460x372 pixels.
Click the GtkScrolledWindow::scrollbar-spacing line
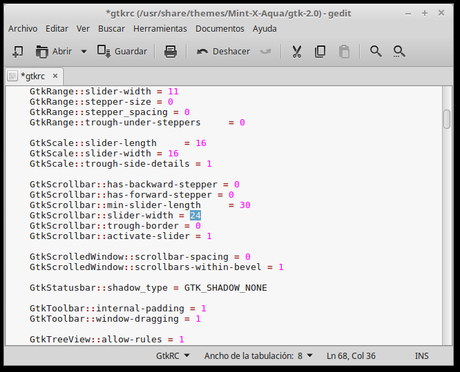pyautogui.click(x=140, y=257)
